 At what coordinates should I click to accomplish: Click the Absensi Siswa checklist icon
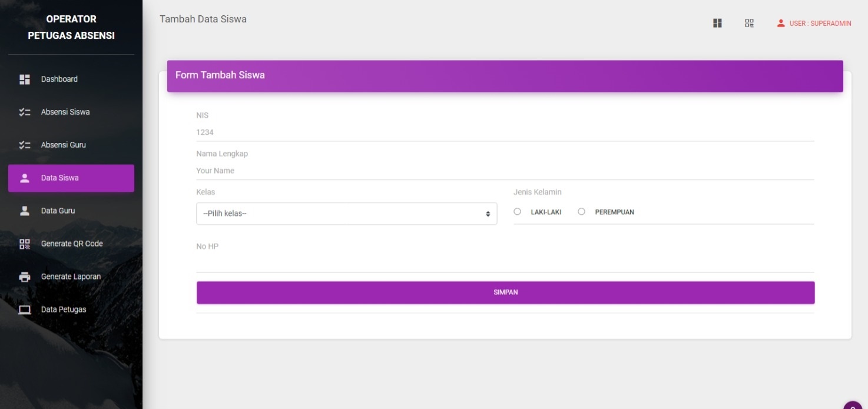click(25, 112)
